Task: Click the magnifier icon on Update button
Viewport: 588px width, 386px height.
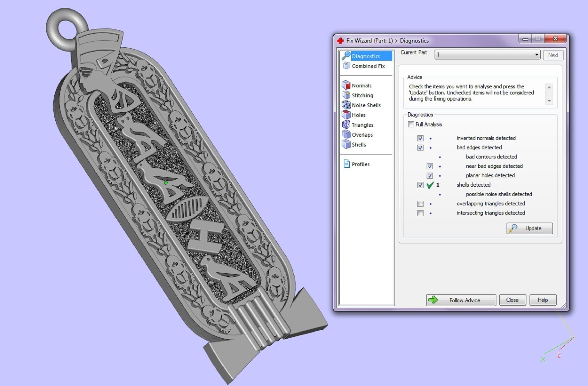Action: [513, 228]
